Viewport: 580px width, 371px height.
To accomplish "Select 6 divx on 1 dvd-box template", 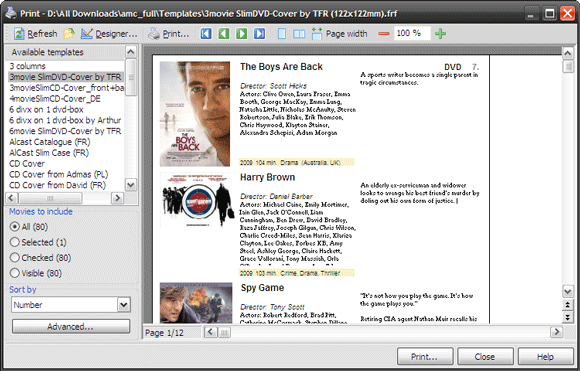I will coord(66,109).
